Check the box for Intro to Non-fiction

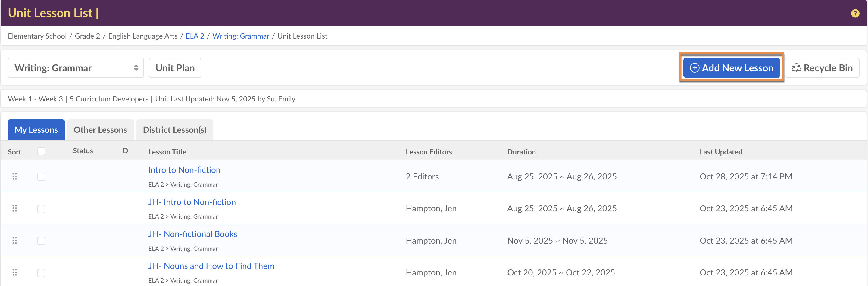click(x=41, y=176)
